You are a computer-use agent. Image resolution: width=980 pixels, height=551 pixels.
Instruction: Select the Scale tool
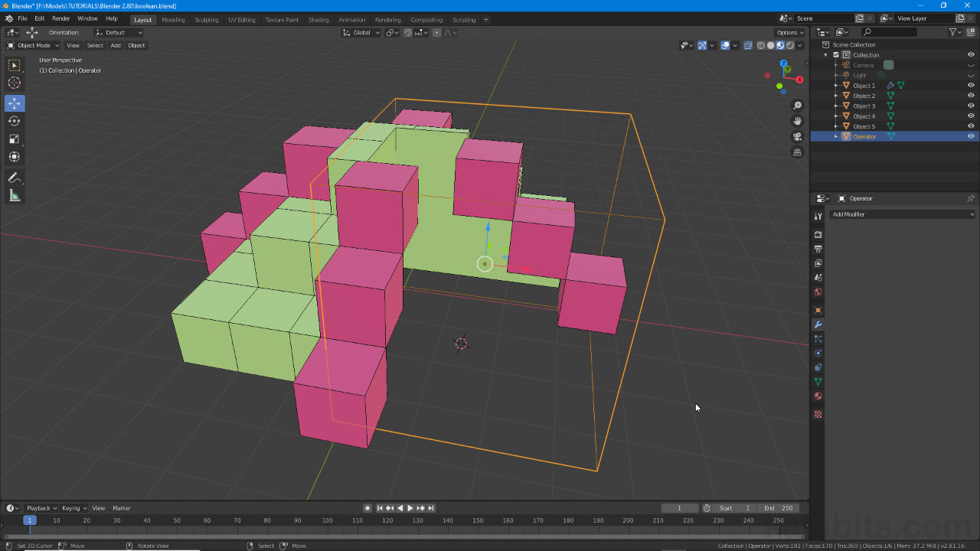(x=14, y=139)
